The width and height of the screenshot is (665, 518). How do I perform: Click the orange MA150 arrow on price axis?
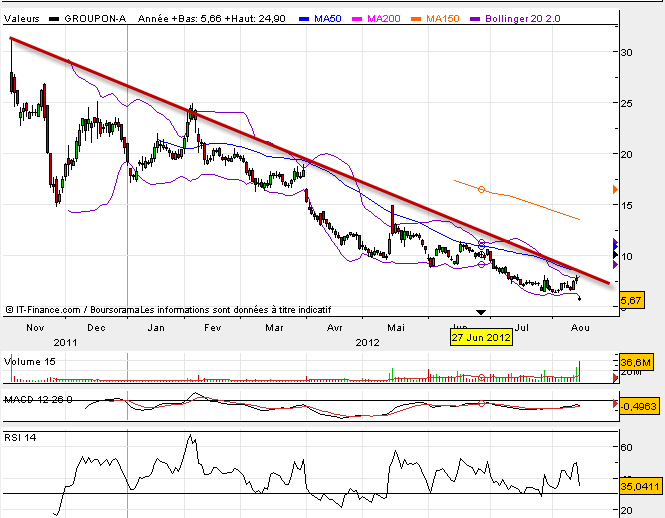614,188
